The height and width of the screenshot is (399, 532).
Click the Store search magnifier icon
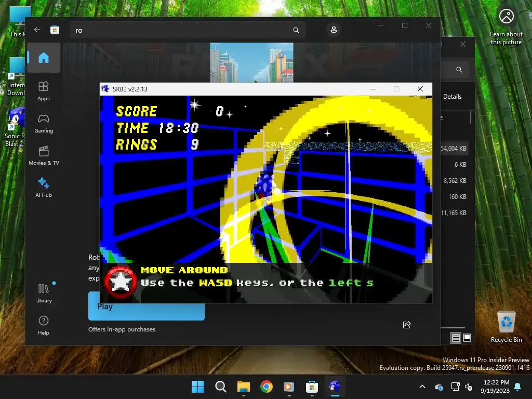tap(296, 30)
